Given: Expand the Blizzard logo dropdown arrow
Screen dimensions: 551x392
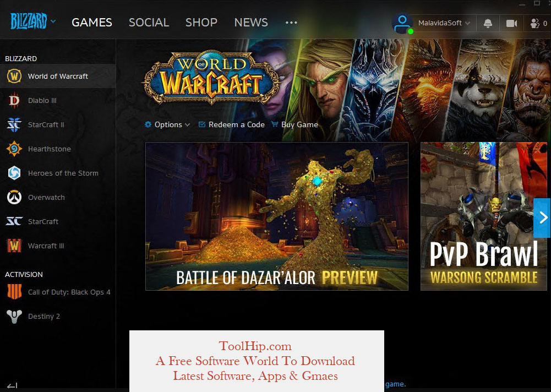Looking at the screenshot, I should (53, 21).
